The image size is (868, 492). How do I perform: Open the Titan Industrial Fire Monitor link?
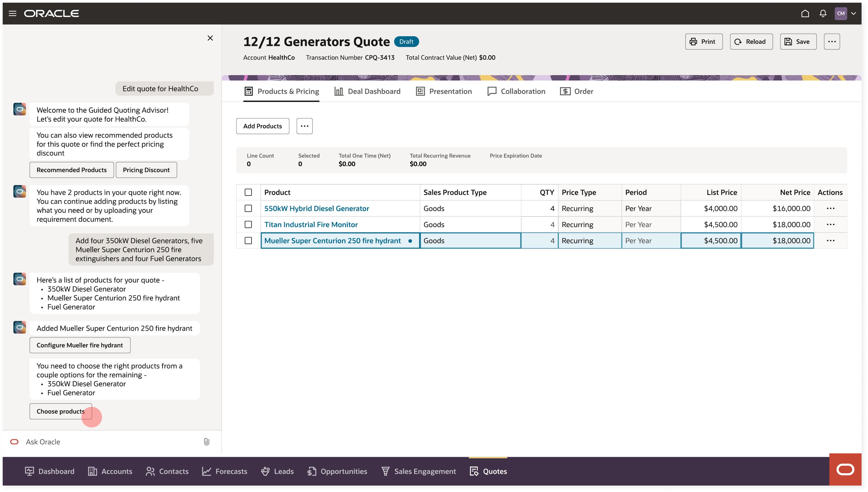tap(311, 224)
